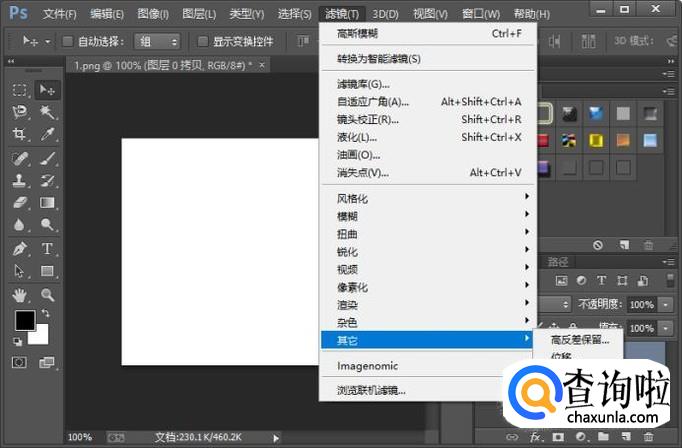Enable the 自动选择 checkbox
Image resolution: width=682 pixels, height=448 pixels.
[x=67, y=41]
